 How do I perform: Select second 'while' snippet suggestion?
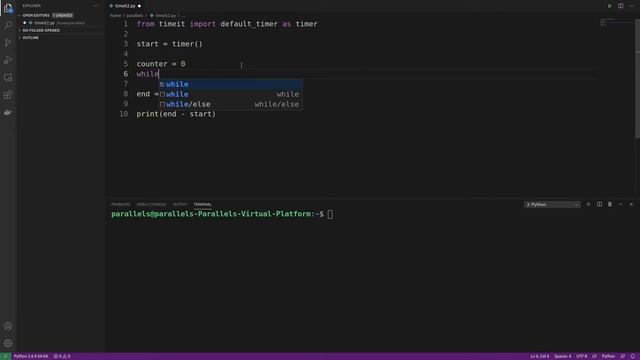(231, 94)
